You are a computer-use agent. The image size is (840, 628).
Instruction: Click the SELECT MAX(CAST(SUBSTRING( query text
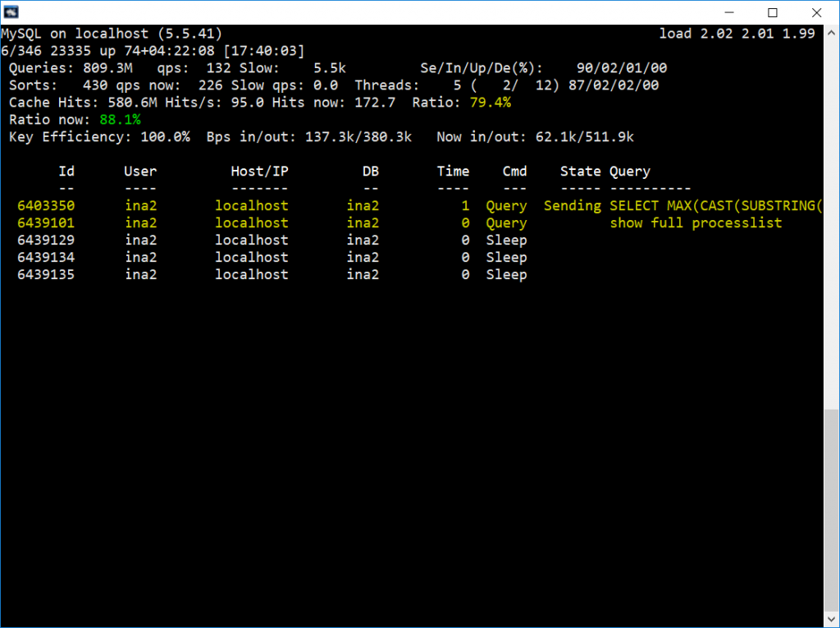coord(715,206)
